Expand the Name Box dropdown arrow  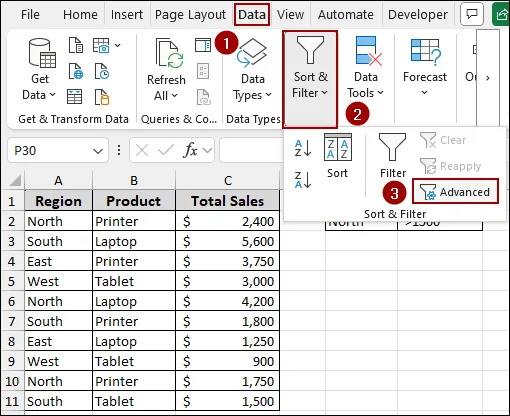click(x=98, y=151)
